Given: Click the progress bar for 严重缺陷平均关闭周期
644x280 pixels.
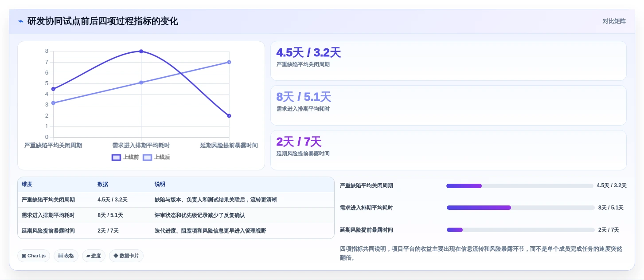Looking at the screenshot, I should pyautogui.click(x=520, y=186).
